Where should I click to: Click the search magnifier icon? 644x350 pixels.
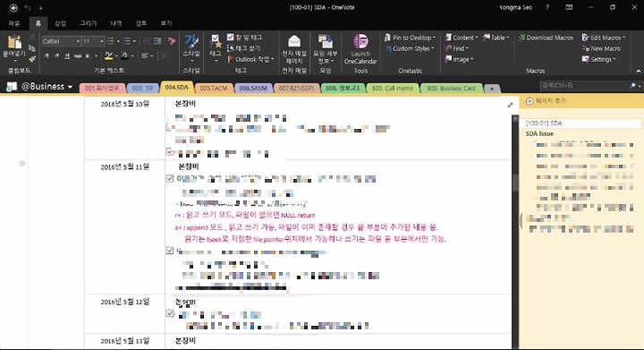coord(632,85)
